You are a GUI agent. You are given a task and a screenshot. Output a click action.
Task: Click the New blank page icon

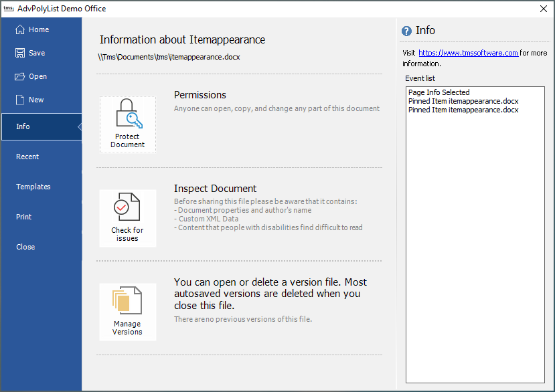20,100
